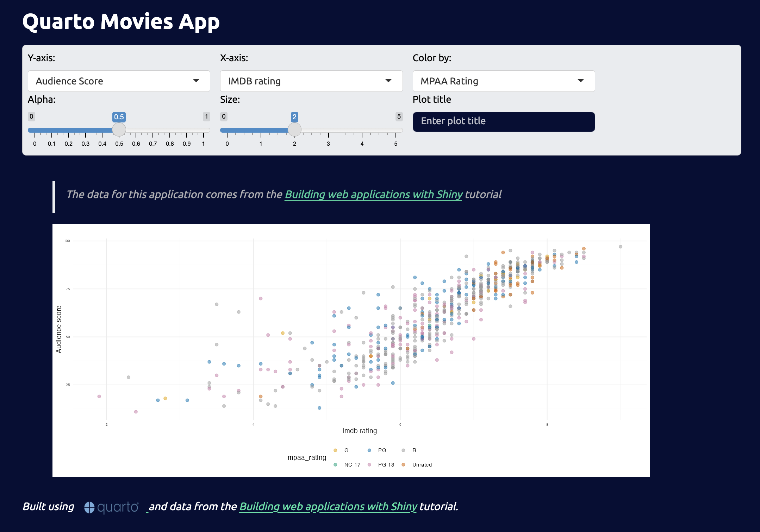Click the PG rating legend marker
The image size is (760, 532).
coord(369,450)
